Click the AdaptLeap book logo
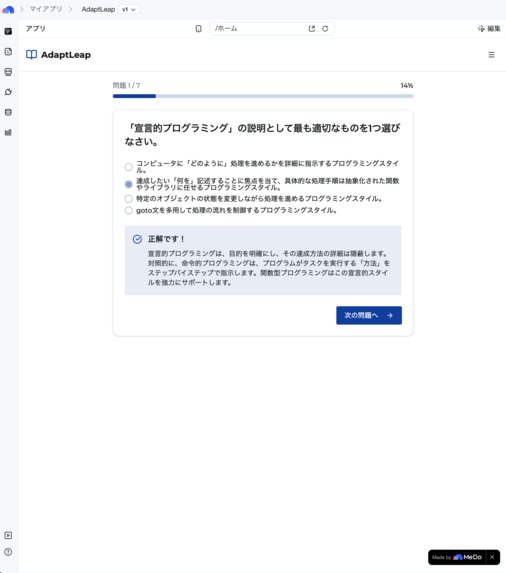 (x=31, y=55)
